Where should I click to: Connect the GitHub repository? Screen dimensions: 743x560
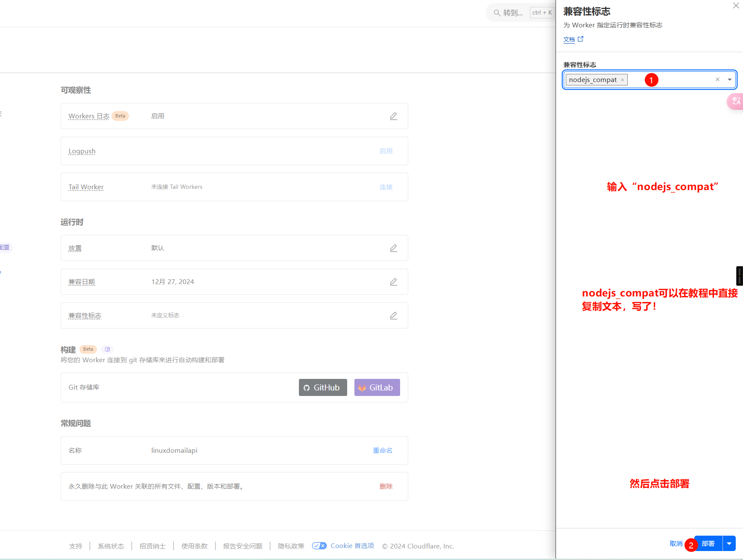[x=323, y=387]
